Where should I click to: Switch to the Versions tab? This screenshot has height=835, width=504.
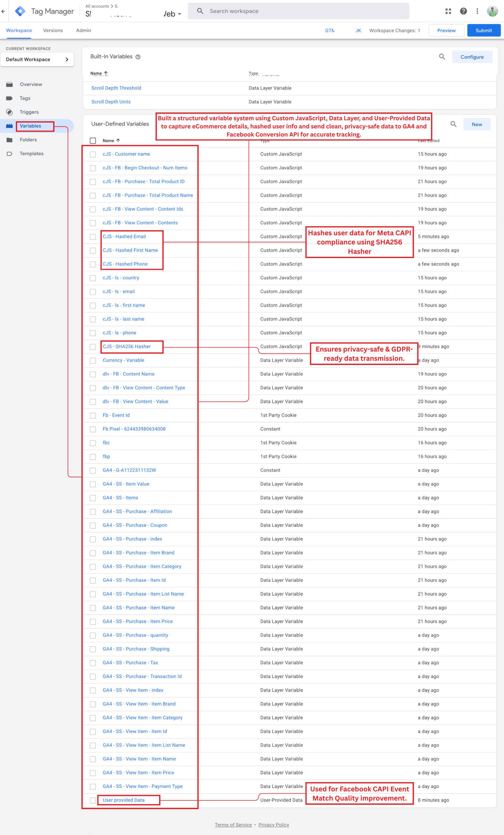click(53, 30)
